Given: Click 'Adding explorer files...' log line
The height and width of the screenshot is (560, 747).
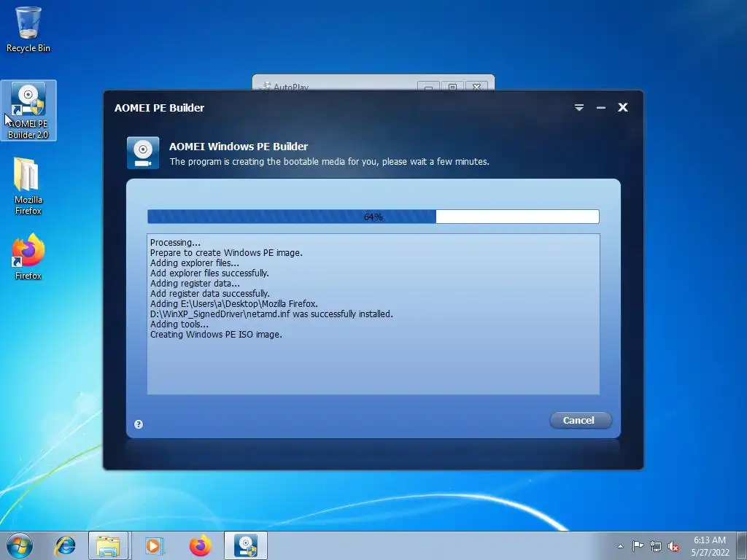Looking at the screenshot, I should pos(194,262).
